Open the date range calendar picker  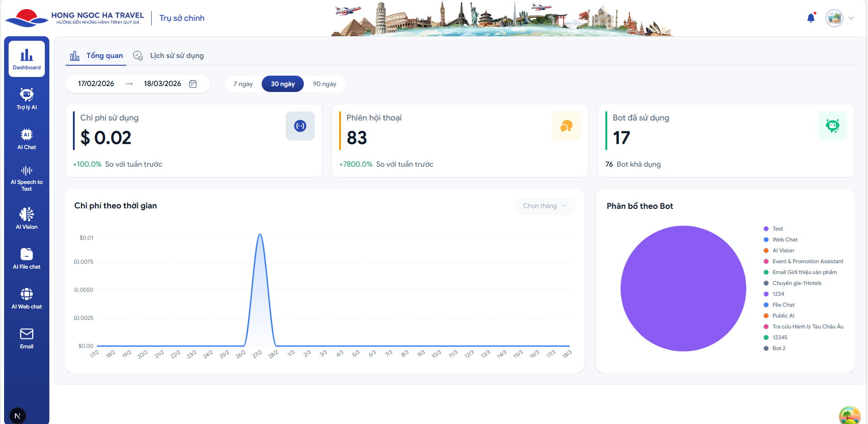(x=193, y=84)
